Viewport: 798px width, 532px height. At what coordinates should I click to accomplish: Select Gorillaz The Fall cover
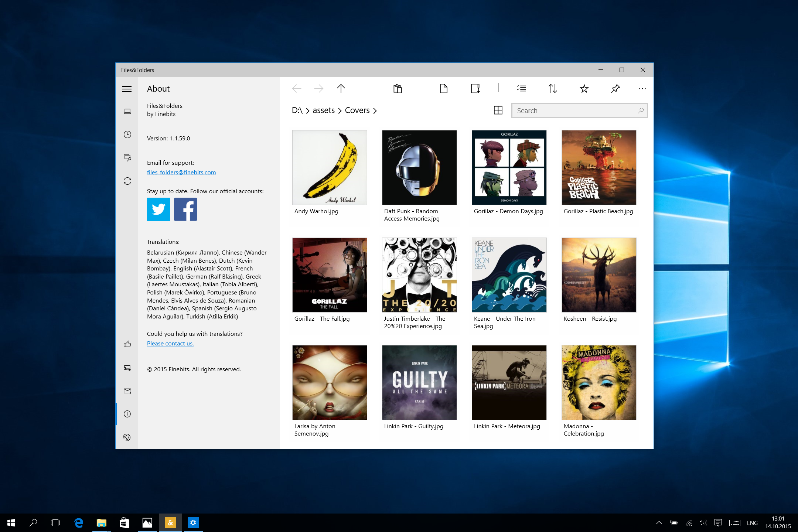tap(330, 275)
